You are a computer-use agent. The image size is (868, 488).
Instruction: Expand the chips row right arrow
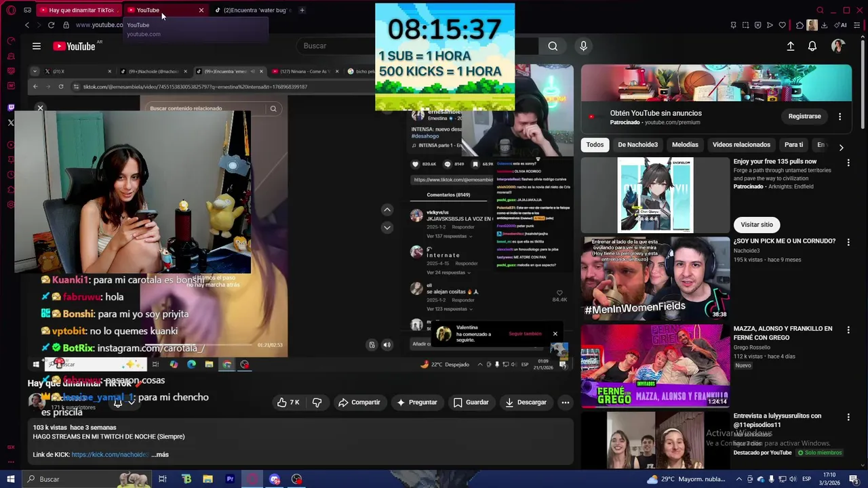841,147
